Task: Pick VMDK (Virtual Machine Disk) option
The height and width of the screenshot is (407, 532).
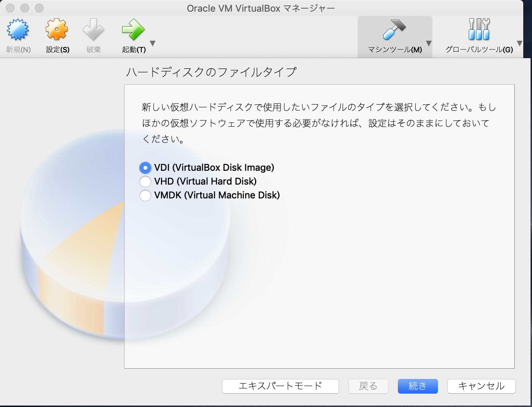Action: (x=145, y=195)
